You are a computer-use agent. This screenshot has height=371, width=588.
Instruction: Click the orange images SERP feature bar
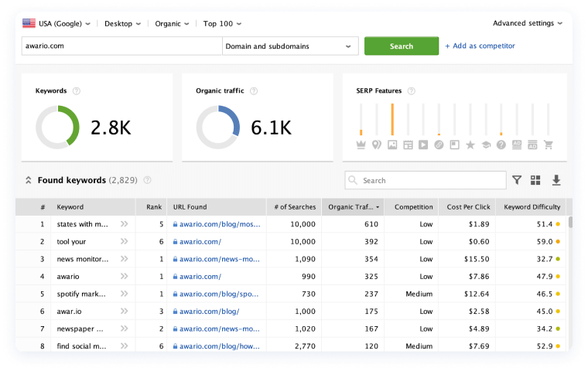coord(392,119)
